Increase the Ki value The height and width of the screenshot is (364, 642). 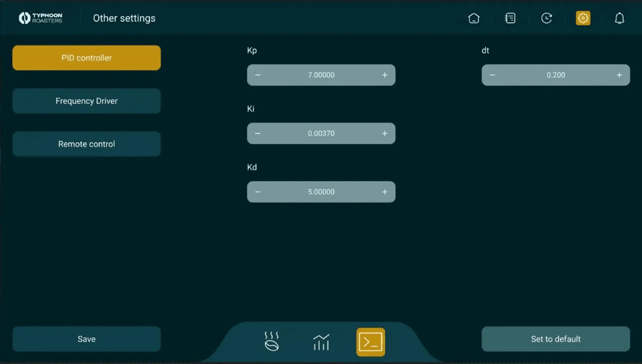coord(384,133)
